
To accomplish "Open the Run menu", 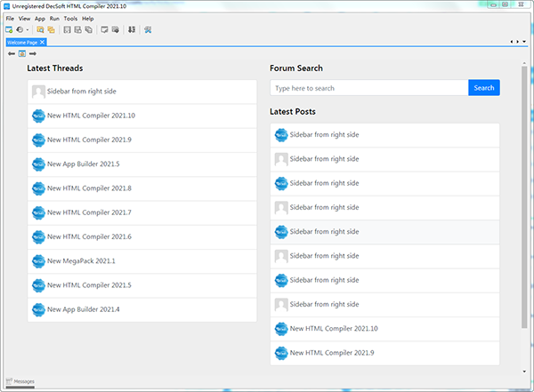I will 54,18.
